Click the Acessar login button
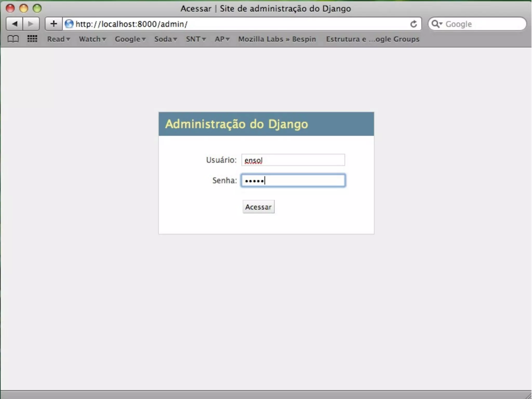 [x=258, y=207]
